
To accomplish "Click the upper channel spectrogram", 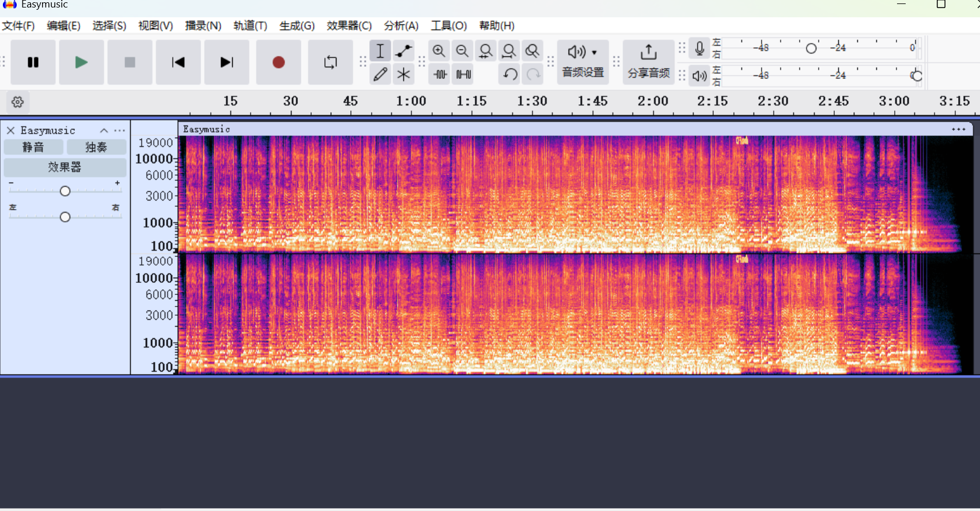I will tap(576, 194).
